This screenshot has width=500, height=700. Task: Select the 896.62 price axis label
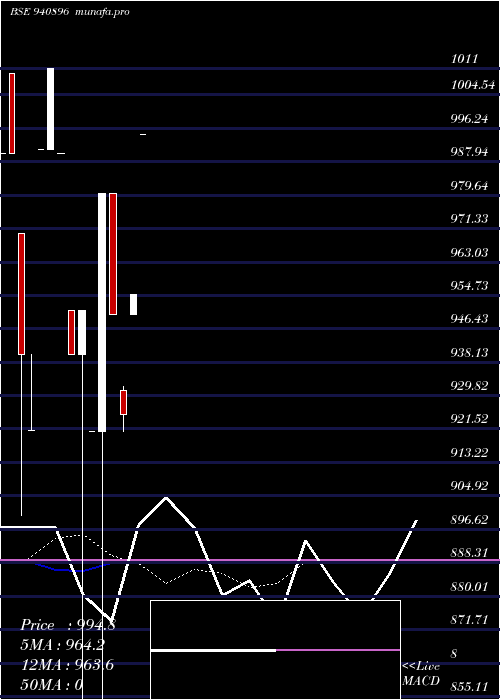tap(469, 520)
